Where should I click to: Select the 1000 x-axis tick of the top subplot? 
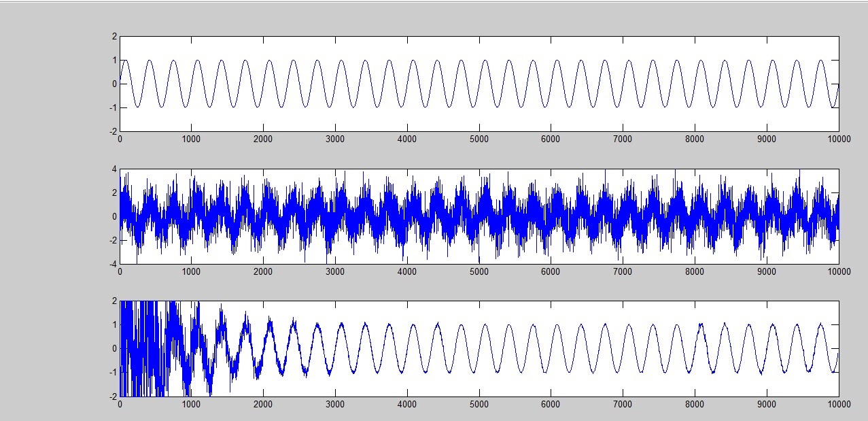pos(192,139)
